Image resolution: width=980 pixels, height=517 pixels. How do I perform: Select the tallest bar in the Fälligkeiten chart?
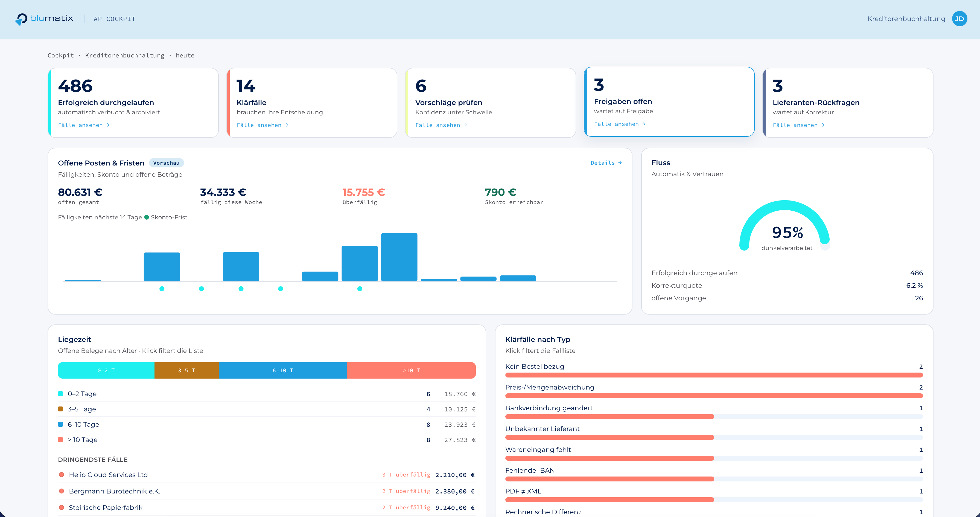[399, 257]
